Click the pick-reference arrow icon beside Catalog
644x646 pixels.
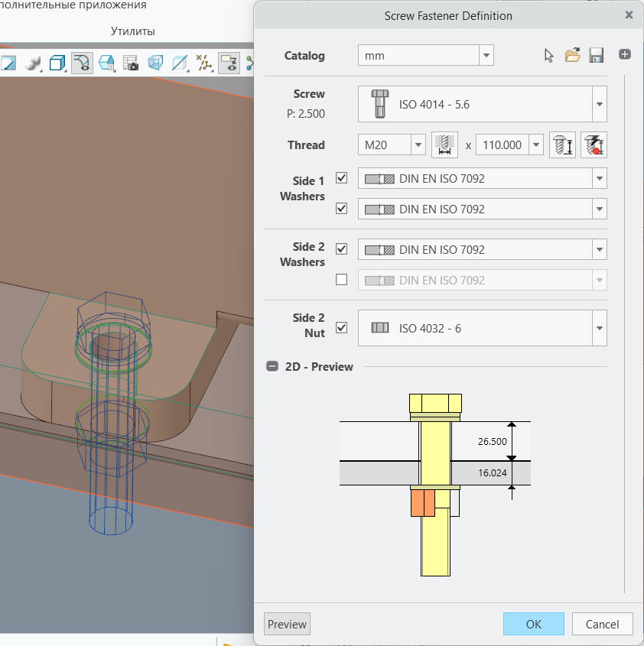coord(548,55)
